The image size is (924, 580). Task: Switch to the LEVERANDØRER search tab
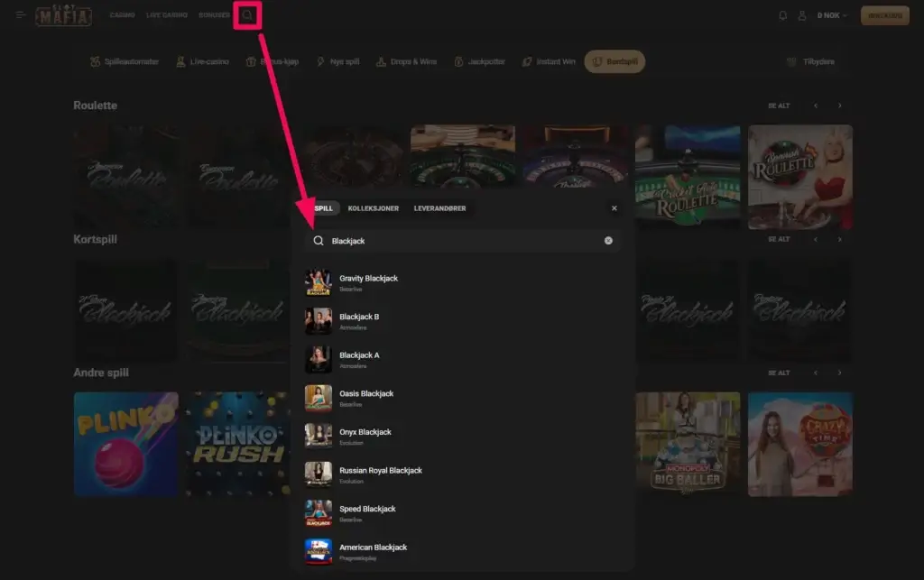click(x=439, y=208)
